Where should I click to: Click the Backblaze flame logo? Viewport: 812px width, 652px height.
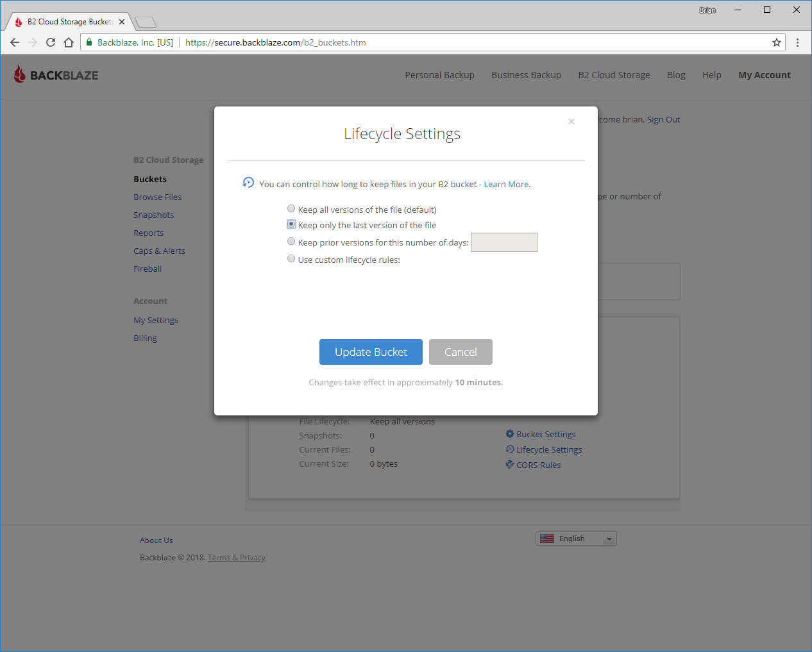(x=20, y=74)
